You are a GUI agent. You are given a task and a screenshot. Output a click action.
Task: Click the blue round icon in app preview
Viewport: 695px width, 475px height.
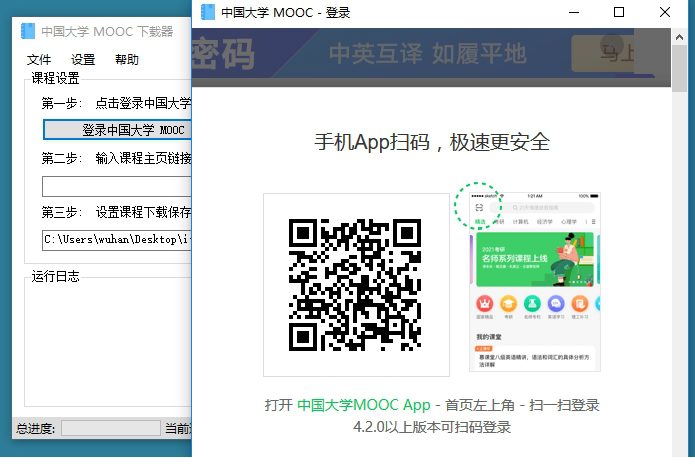click(x=556, y=304)
